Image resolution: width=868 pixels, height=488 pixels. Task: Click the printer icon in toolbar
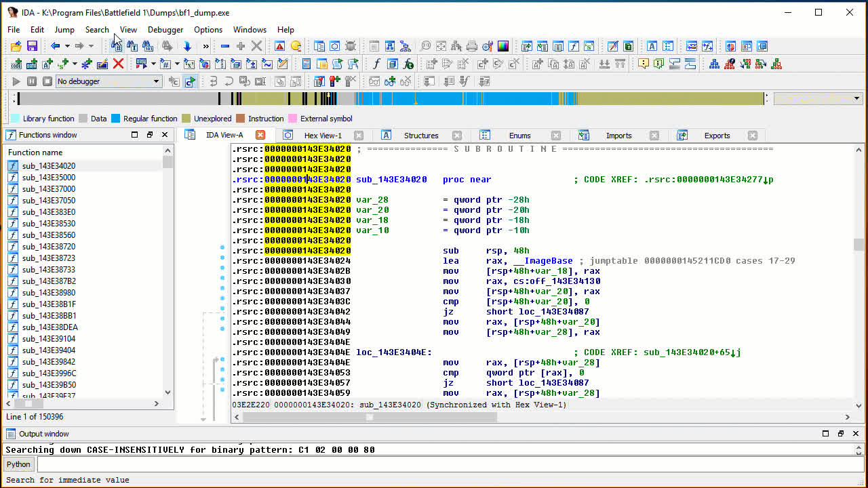(x=472, y=46)
